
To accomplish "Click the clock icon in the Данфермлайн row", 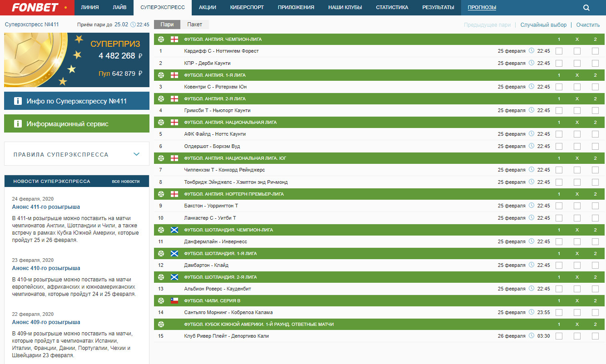I will click(531, 241).
